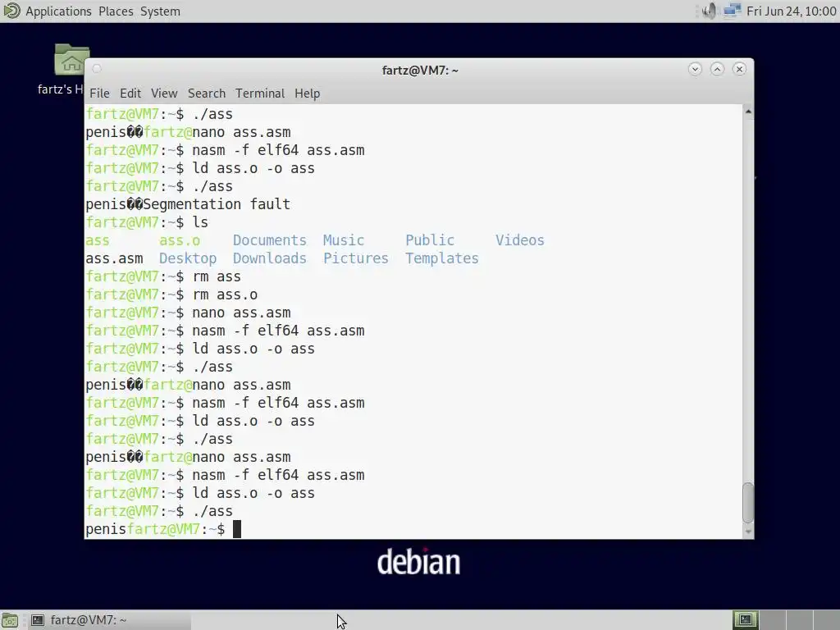The width and height of the screenshot is (840, 630).
Task: Click the 'Downloads' directory name in ls output
Action: 269,258
